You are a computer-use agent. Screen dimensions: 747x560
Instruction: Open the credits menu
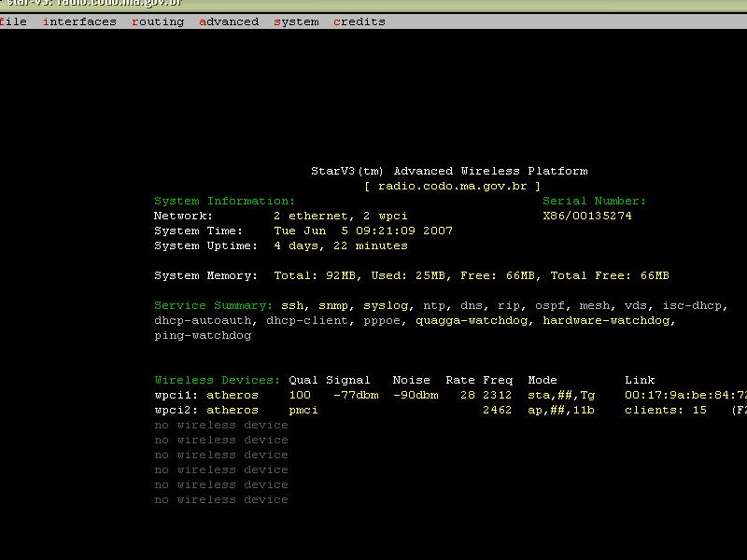click(359, 21)
